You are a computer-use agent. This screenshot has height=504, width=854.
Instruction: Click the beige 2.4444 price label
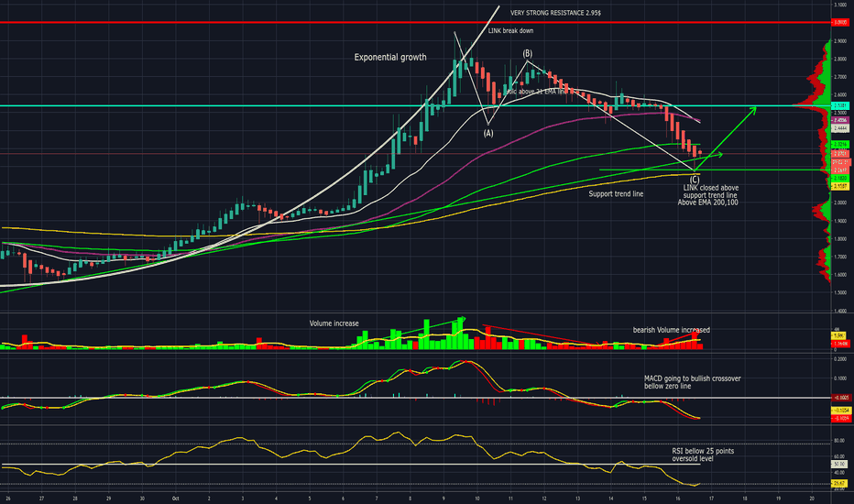(840, 128)
